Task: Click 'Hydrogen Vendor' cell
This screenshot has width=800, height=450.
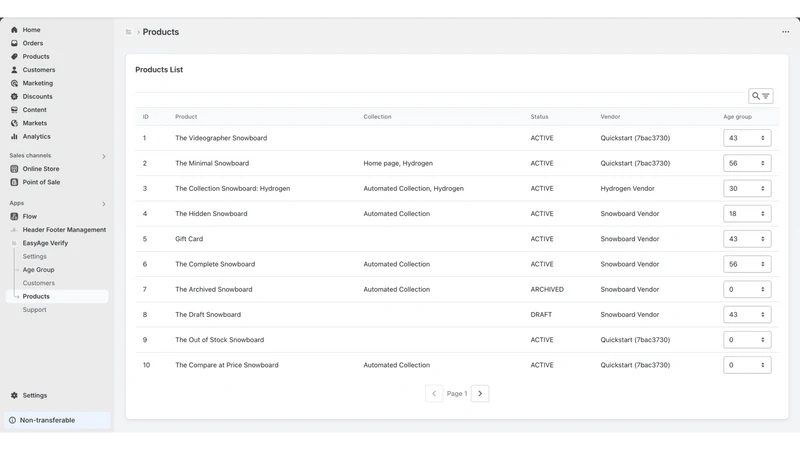Action: point(627,188)
